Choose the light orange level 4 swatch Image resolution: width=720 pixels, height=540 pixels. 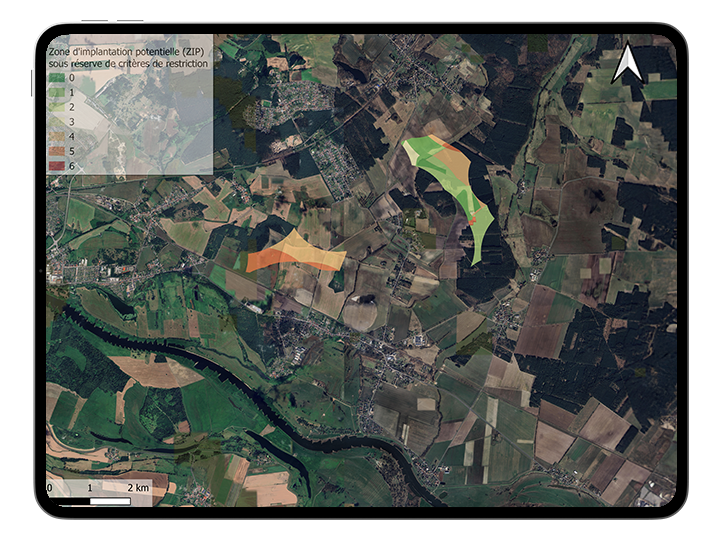tap(57, 135)
